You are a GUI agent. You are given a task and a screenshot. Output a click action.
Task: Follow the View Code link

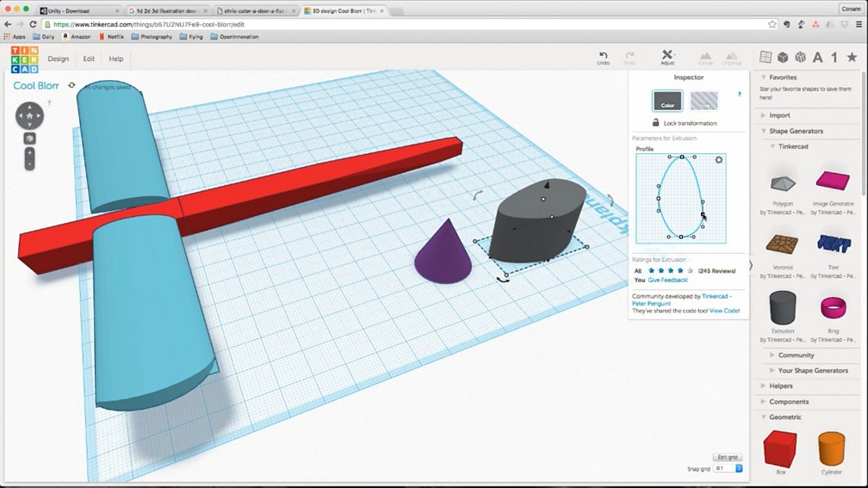click(724, 311)
